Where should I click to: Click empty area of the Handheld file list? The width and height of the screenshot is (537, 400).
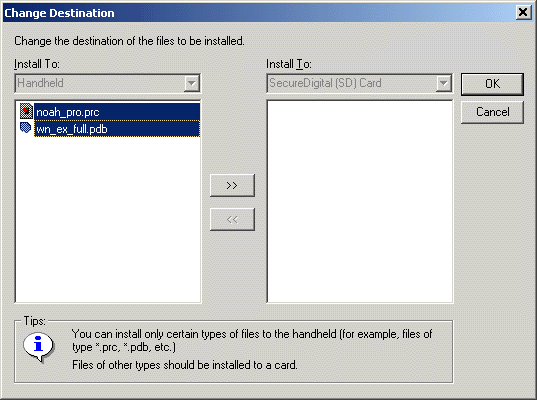click(108, 219)
